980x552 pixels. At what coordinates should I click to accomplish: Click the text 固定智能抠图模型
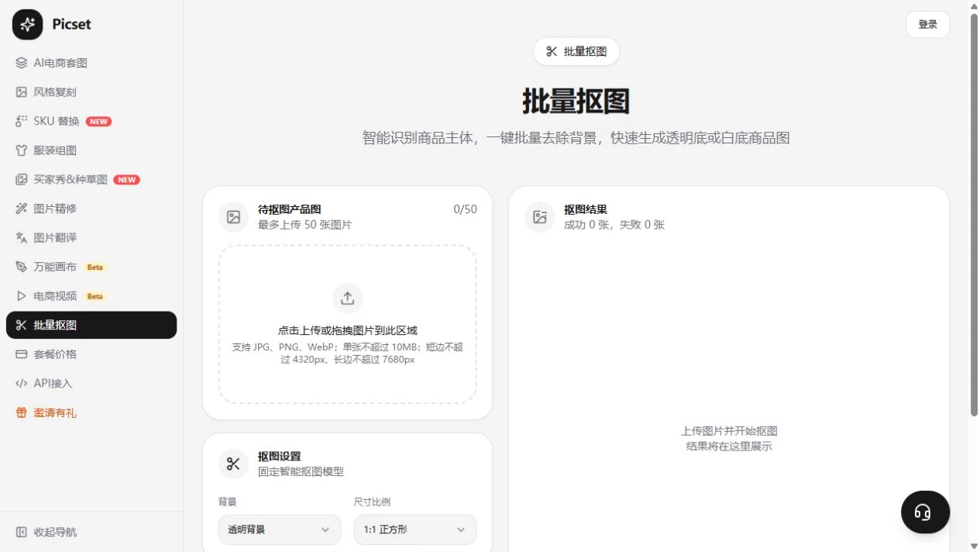tap(301, 471)
